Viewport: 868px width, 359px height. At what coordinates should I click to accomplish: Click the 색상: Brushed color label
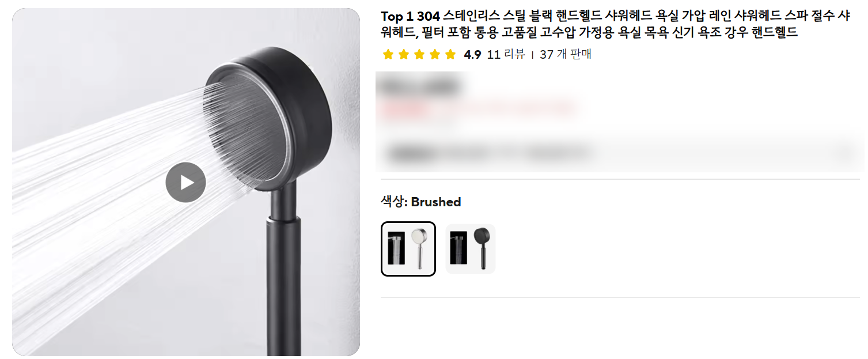tap(421, 202)
